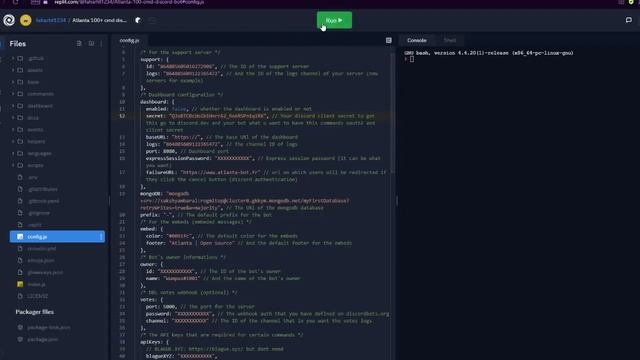Expand the assets folder

pos(13,70)
